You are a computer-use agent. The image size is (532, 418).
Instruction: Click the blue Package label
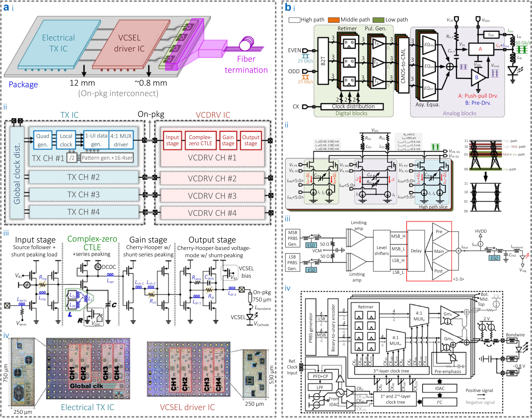coord(23,84)
